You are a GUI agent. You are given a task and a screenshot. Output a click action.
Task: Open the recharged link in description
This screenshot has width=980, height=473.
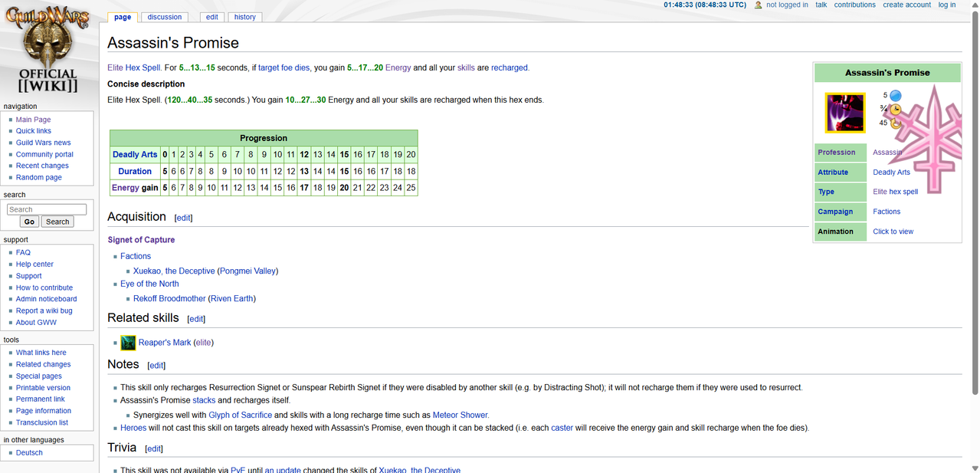pos(509,67)
